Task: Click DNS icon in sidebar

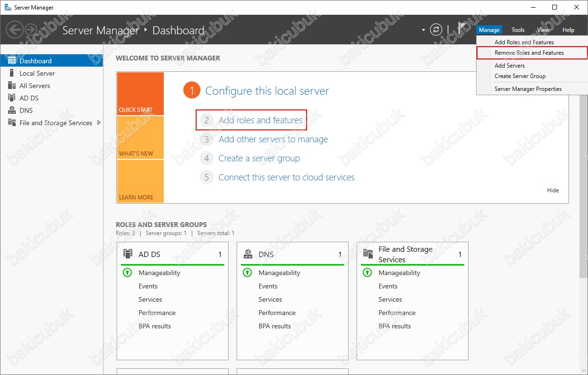Action: (12, 110)
